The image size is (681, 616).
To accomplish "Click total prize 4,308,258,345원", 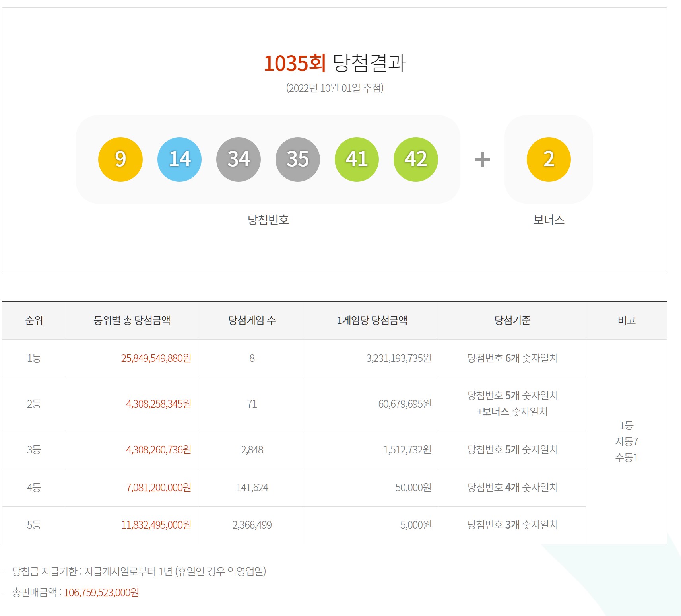I will pos(158,404).
